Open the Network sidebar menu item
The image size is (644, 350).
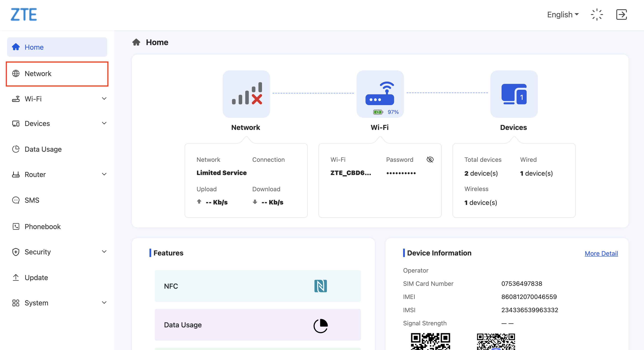pos(57,74)
